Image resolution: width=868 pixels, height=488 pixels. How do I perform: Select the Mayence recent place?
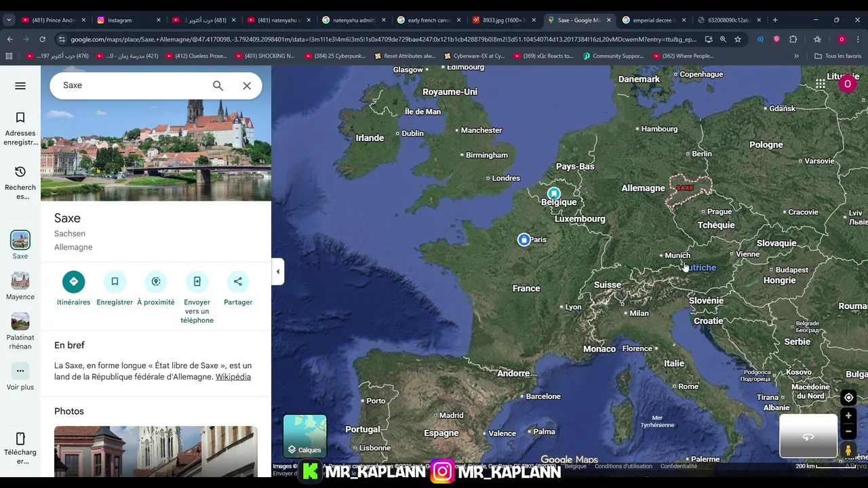(20, 281)
